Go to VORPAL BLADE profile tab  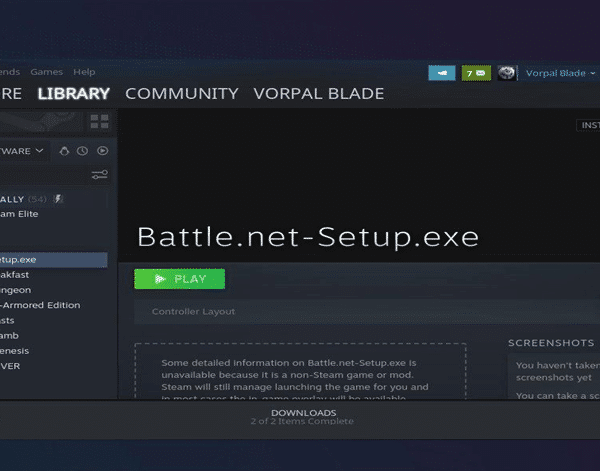click(319, 94)
